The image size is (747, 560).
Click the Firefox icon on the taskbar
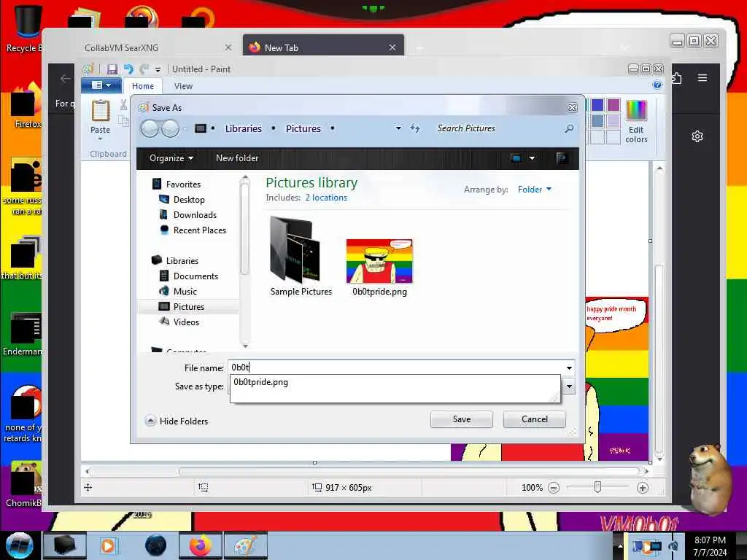tap(200, 545)
